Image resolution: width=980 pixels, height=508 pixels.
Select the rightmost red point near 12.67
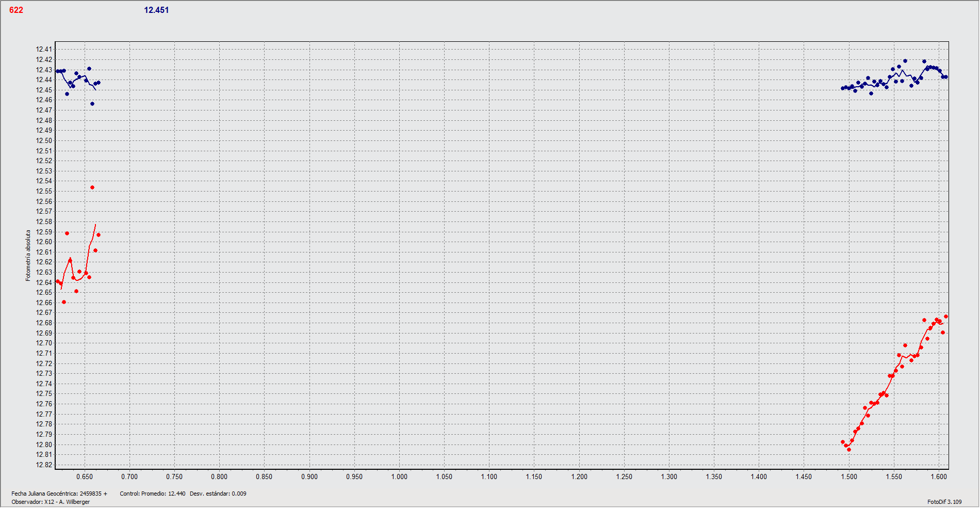[x=946, y=316]
